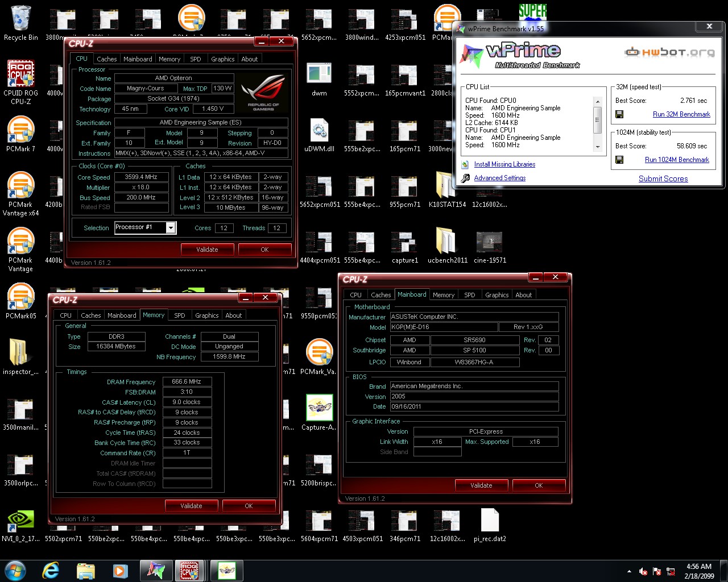Open SPD tab in top CPU-Z window

pos(196,59)
